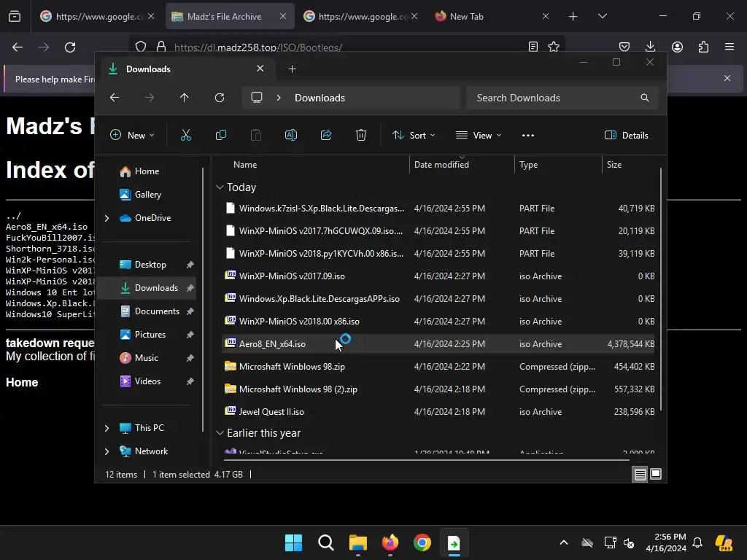
Task: Open Videos quick access folder
Action: click(147, 381)
